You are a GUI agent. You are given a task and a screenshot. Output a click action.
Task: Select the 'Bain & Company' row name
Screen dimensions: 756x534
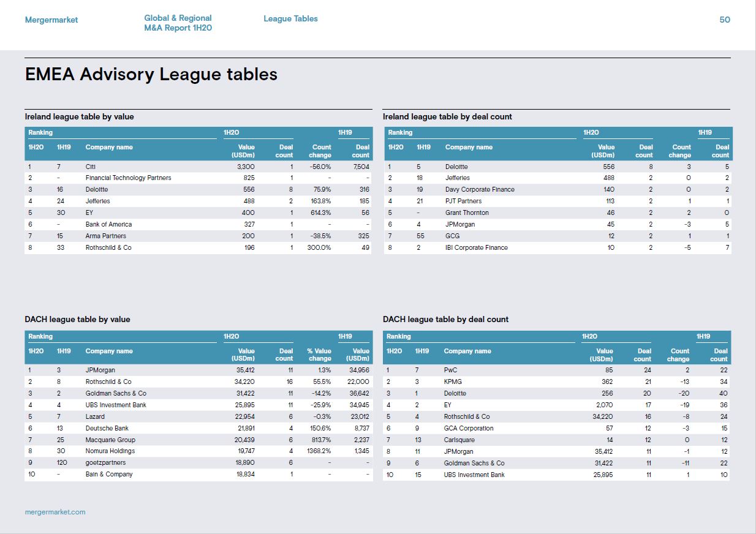(108, 474)
